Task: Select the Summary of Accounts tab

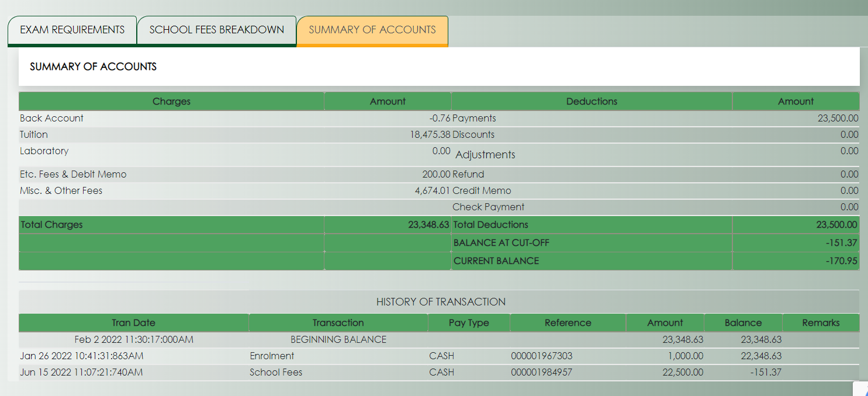Action: [x=372, y=30]
